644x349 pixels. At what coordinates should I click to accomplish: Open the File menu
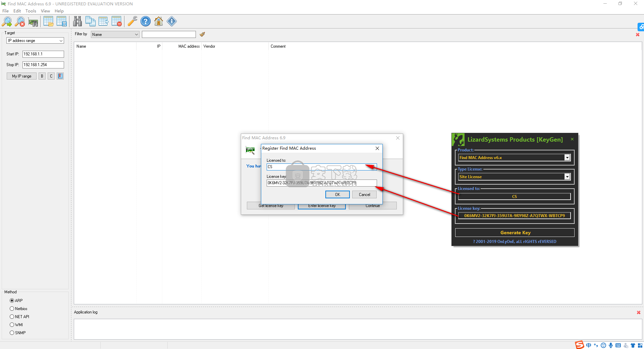pos(6,11)
